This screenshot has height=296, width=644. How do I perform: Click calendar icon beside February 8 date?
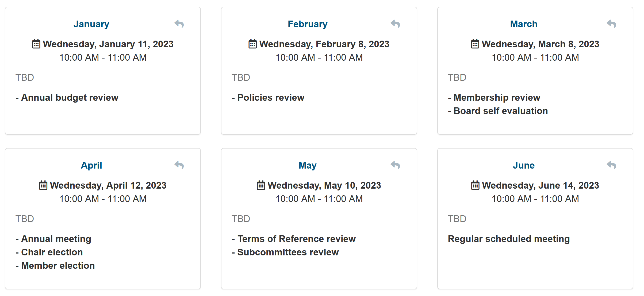252,44
